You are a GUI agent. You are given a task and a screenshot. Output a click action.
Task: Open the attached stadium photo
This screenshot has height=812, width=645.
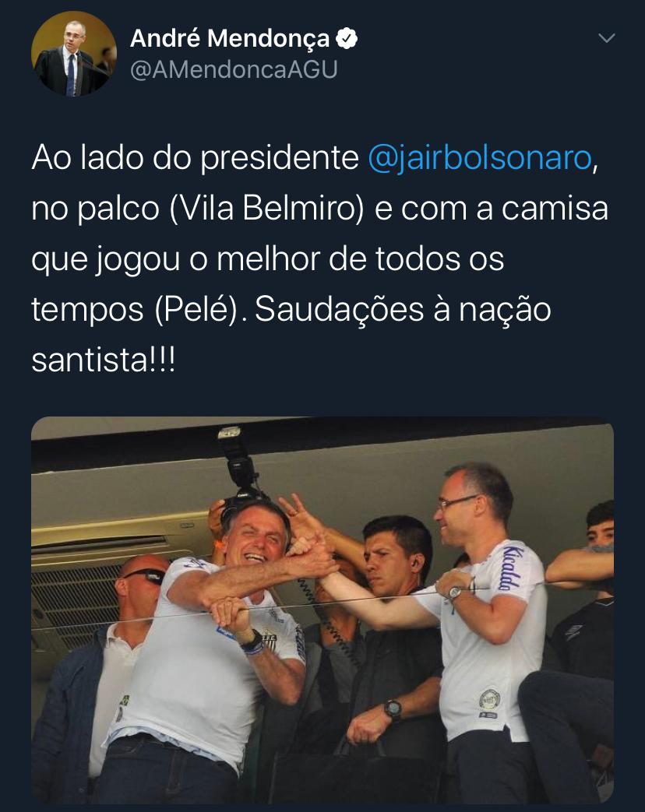(322, 610)
